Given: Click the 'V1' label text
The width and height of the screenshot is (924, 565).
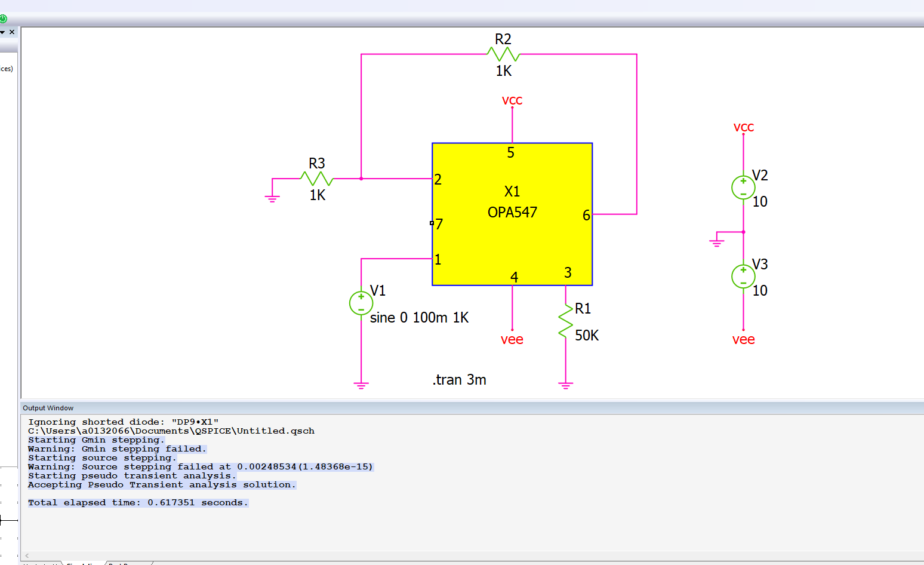Looking at the screenshot, I should pyautogui.click(x=378, y=291).
